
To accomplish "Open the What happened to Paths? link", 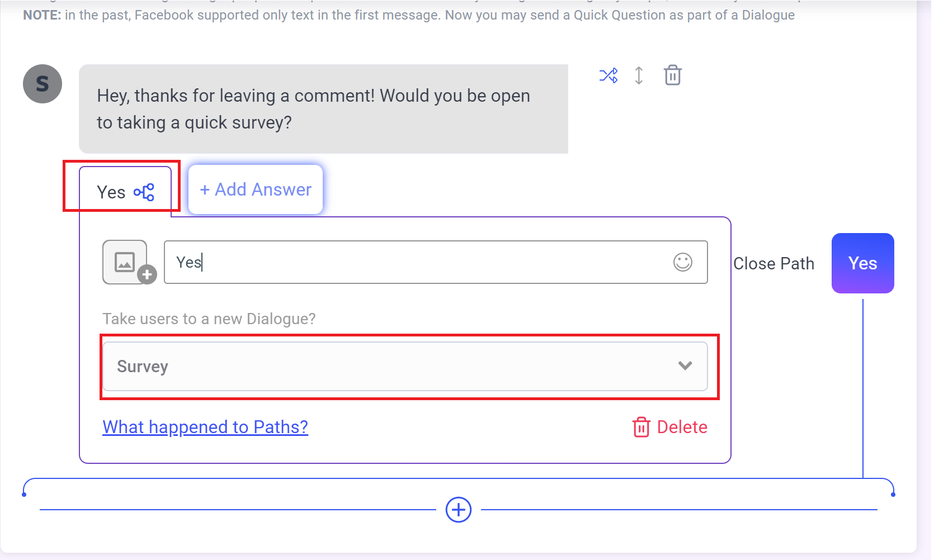I will pos(205,427).
